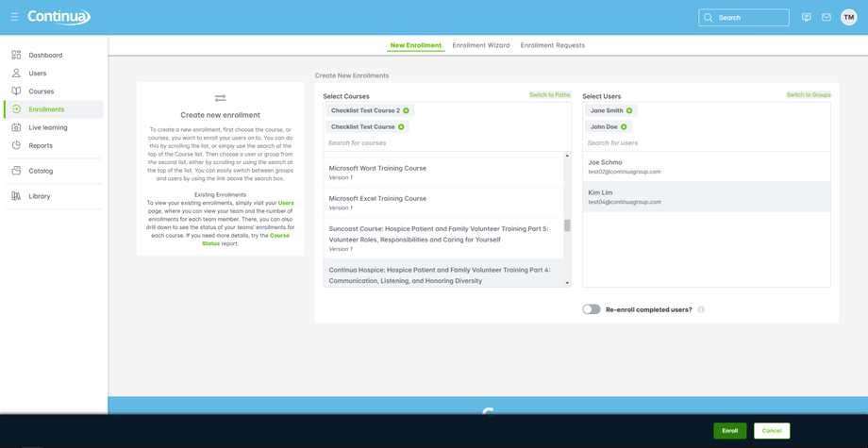The image size is (868, 448).
Task: Remove Checklist Test Course 2 chip
Action: [x=406, y=110]
